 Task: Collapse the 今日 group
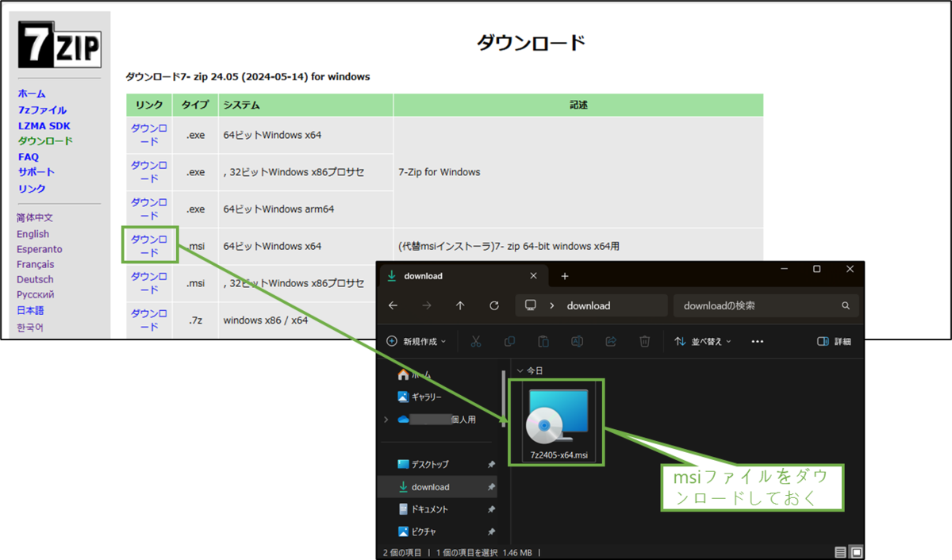tap(520, 370)
